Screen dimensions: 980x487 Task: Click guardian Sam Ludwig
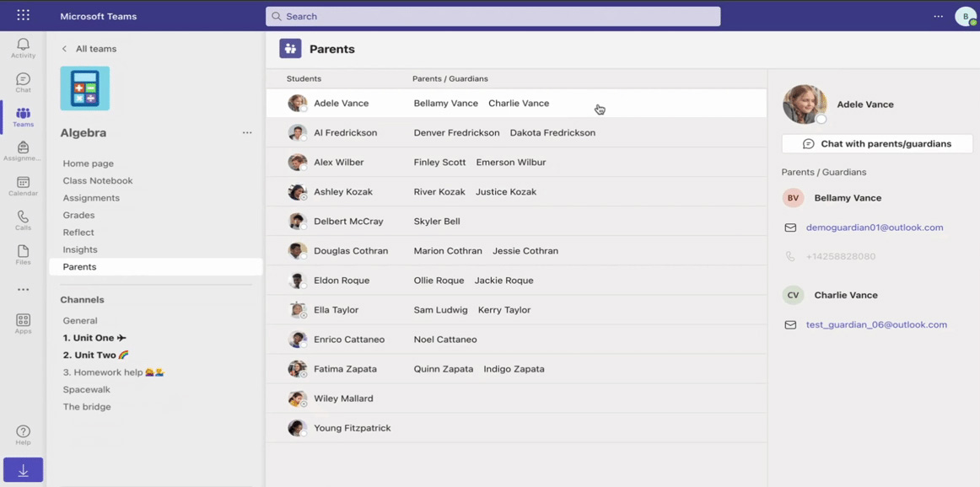pos(440,310)
